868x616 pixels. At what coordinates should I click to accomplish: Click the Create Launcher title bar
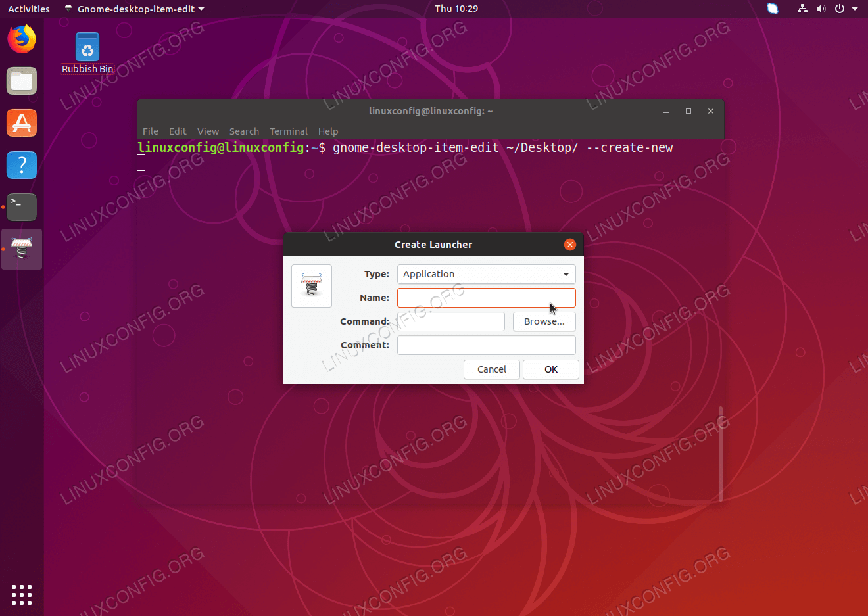coord(433,245)
